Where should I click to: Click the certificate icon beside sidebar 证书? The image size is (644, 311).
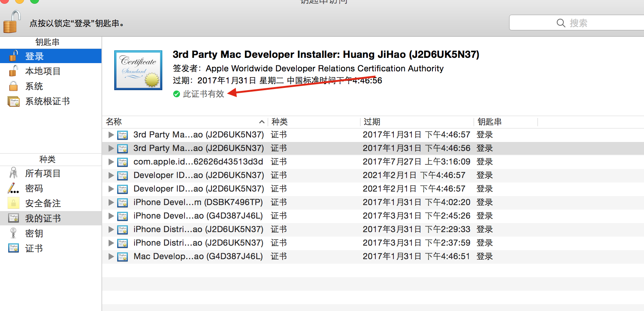pos(14,248)
